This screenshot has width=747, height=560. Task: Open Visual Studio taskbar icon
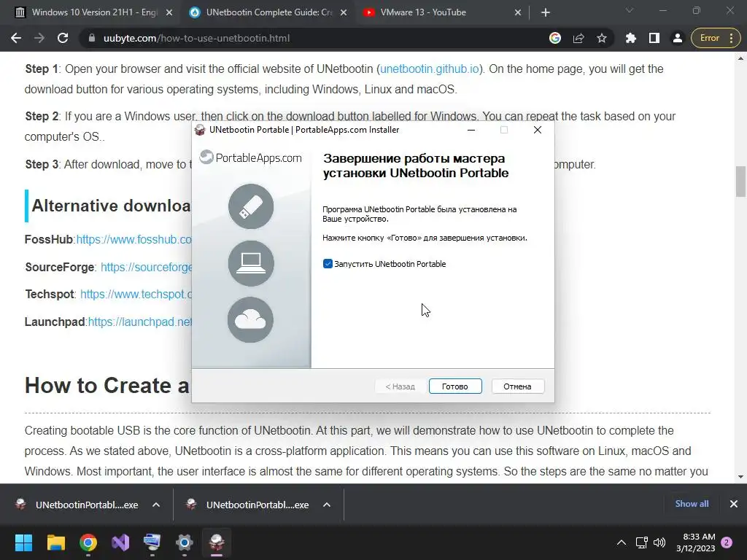(120, 542)
